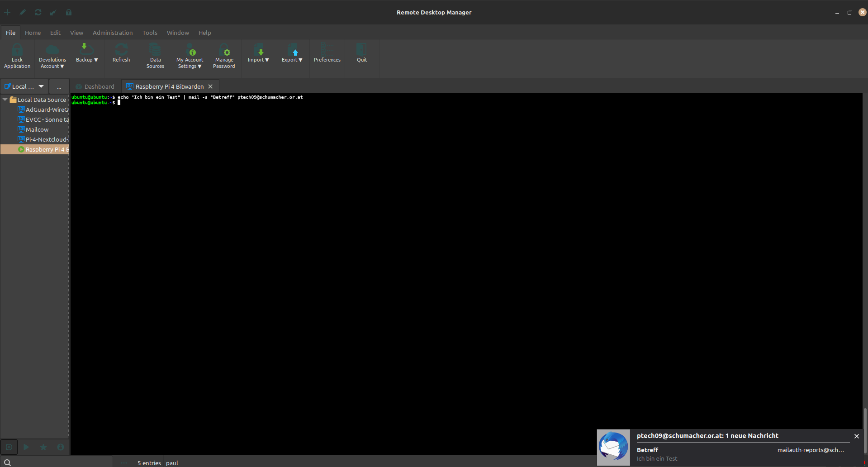Collapse the Local Data Source tree node

(x=5, y=100)
